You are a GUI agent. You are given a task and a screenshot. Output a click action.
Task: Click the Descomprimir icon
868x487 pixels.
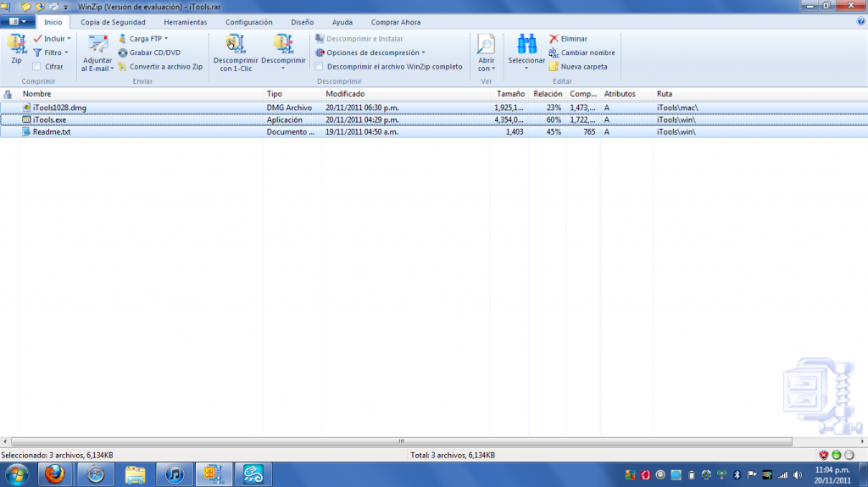click(x=283, y=44)
